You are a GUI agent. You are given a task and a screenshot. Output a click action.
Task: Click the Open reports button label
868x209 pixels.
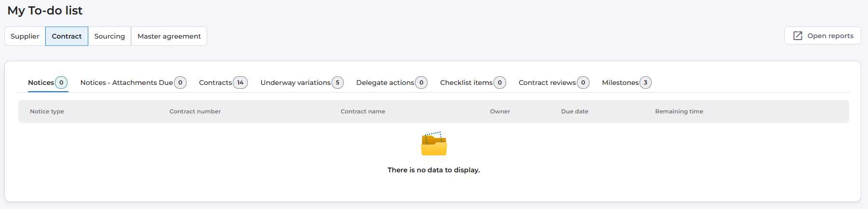pyautogui.click(x=830, y=36)
